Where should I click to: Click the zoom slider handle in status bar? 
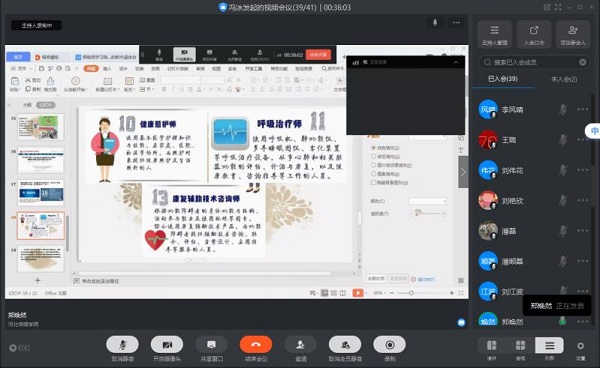pyautogui.click(x=411, y=293)
